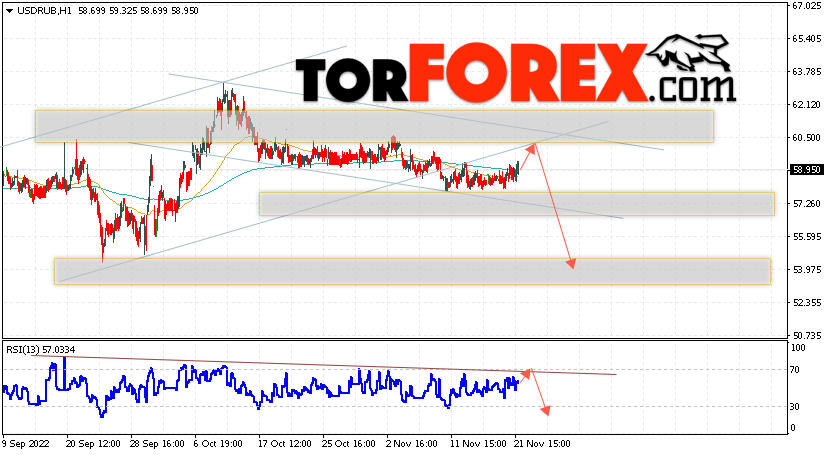The height and width of the screenshot is (455, 828).
Task: Click RSI scale label 30
Action: click(x=795, y=406)
